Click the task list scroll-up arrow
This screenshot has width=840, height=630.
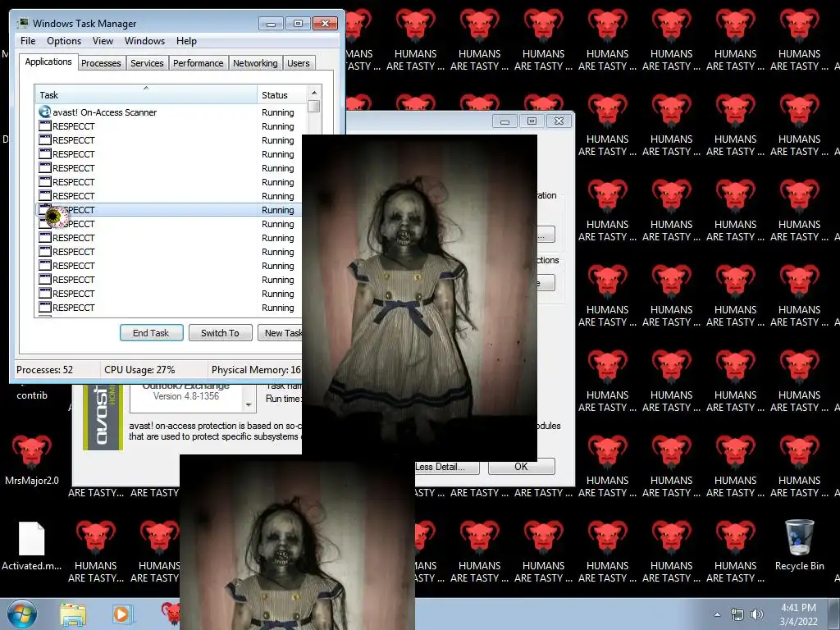click(314, 94)
